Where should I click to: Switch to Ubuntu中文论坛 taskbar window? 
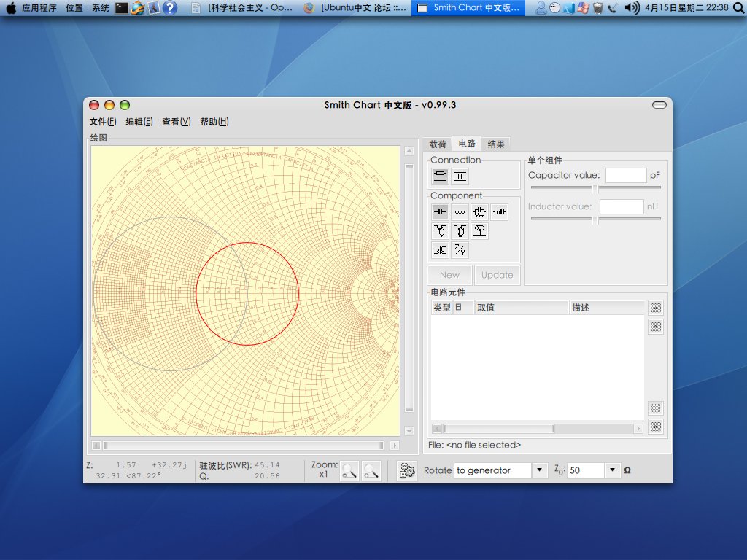[356, 7]
